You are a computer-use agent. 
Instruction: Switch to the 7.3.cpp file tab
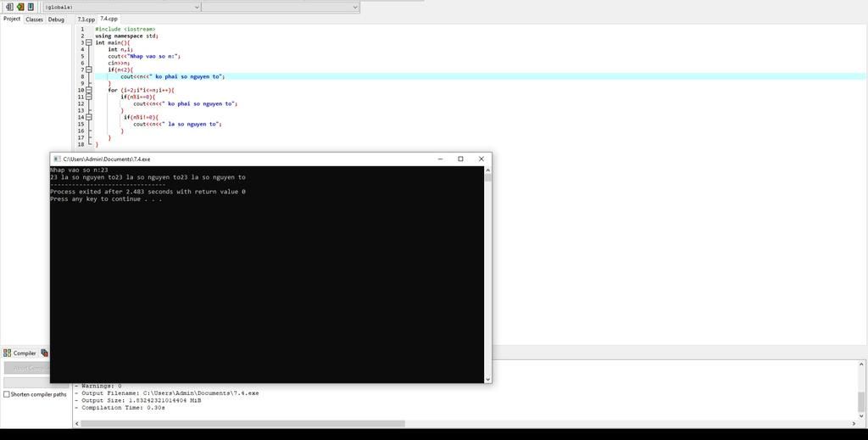click(x=86, y=19)
